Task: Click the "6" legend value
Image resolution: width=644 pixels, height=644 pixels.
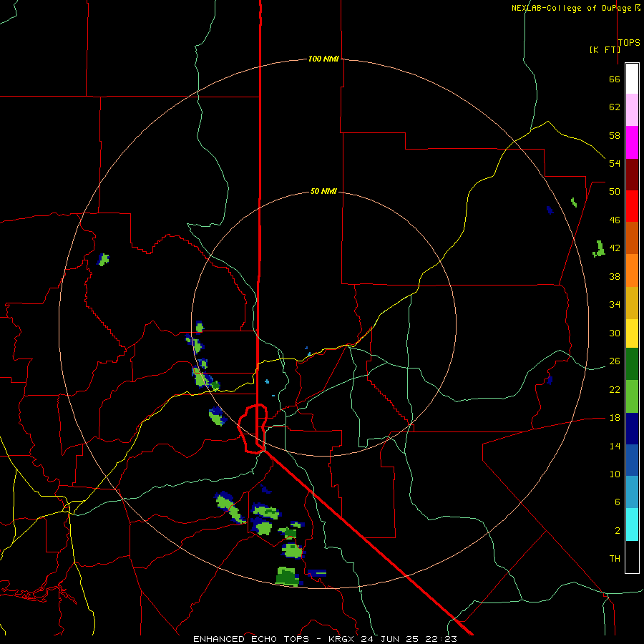Action: click(x=617, y=502)
